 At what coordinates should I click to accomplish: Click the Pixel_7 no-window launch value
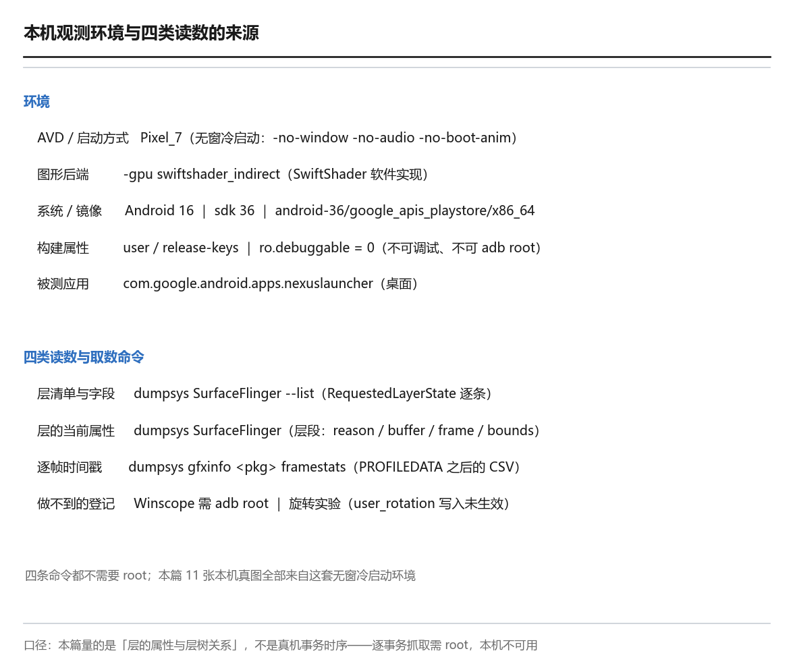328,138
